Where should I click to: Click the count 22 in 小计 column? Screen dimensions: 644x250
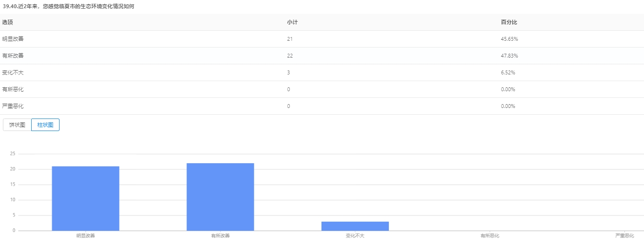point(290,56)
